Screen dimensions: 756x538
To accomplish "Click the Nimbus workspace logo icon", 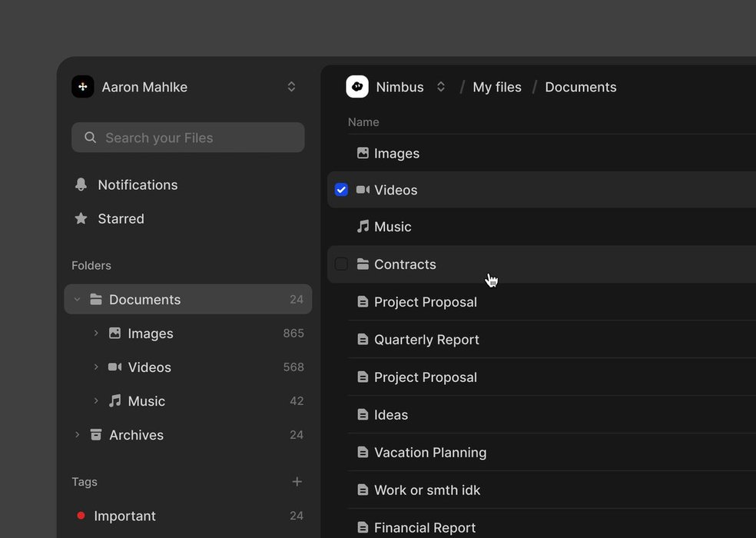I will point(357,87).
